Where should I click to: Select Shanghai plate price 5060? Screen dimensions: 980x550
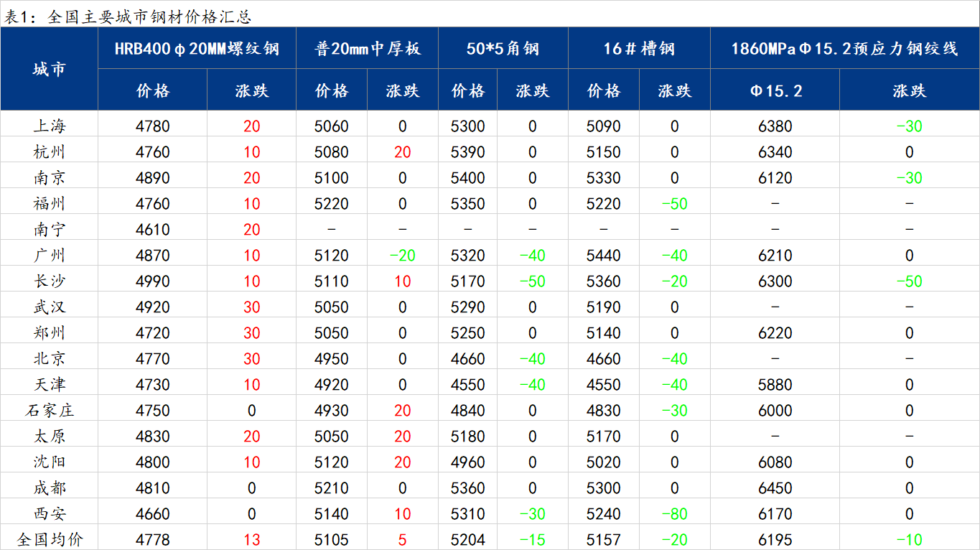[x=331, y=126]
